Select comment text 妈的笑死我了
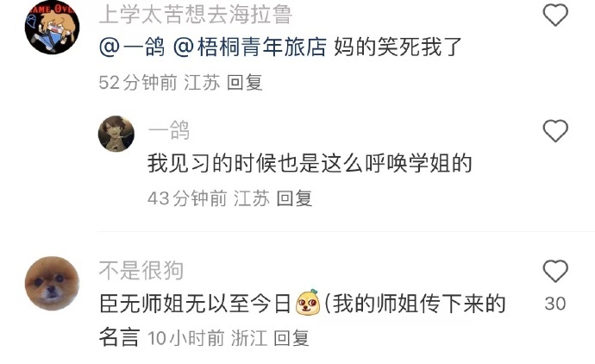595x364 pixels. tap(398, 47)
